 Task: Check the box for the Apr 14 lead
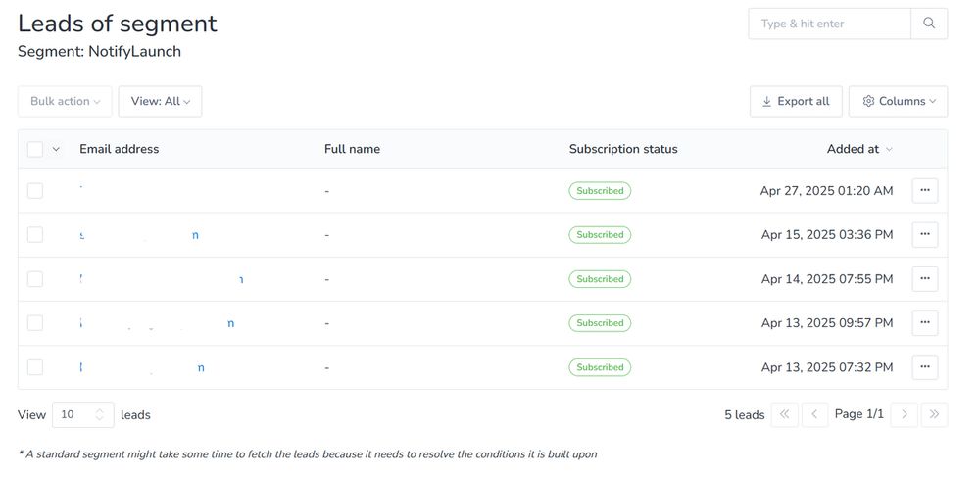(35, 279)
